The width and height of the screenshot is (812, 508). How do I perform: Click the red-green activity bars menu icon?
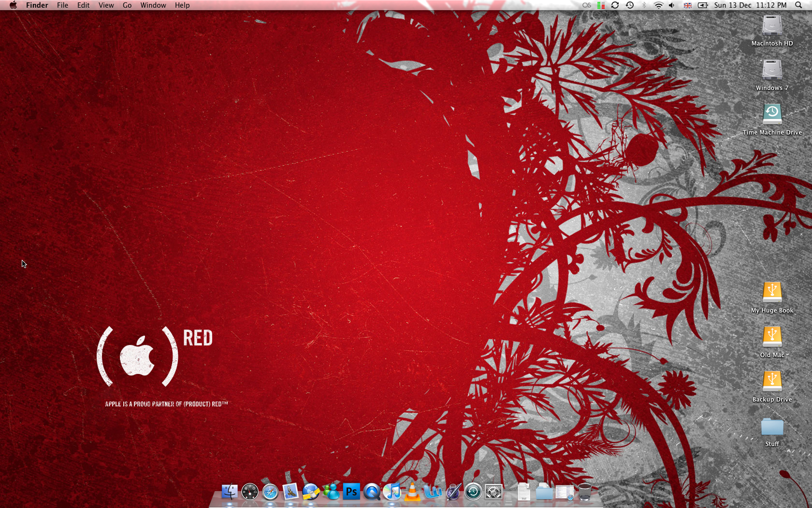[601, 5]
